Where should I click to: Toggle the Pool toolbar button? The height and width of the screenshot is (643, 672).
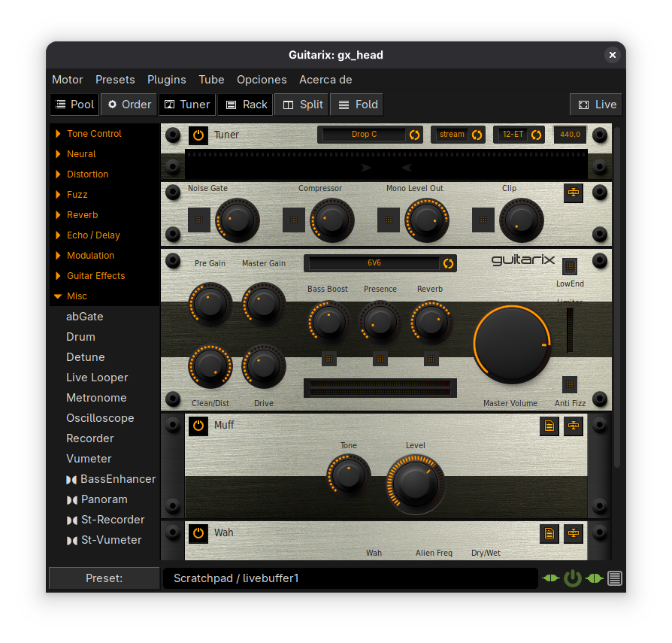74,105
